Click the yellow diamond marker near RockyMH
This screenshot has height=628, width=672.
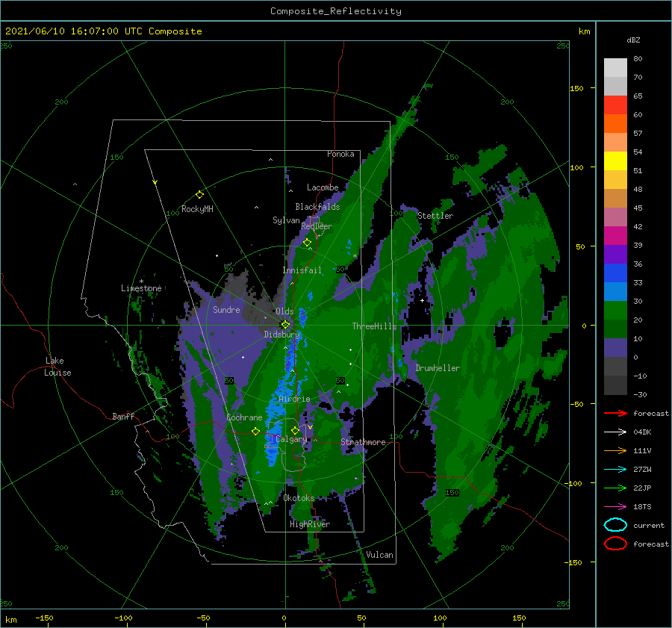[x=199, y=195]
